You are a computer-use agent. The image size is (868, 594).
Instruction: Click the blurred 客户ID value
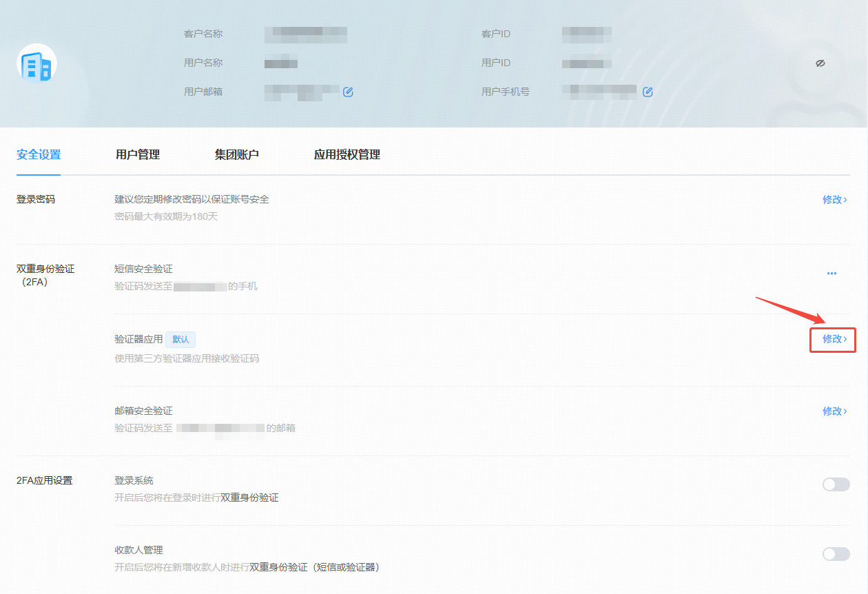(586, 32)
